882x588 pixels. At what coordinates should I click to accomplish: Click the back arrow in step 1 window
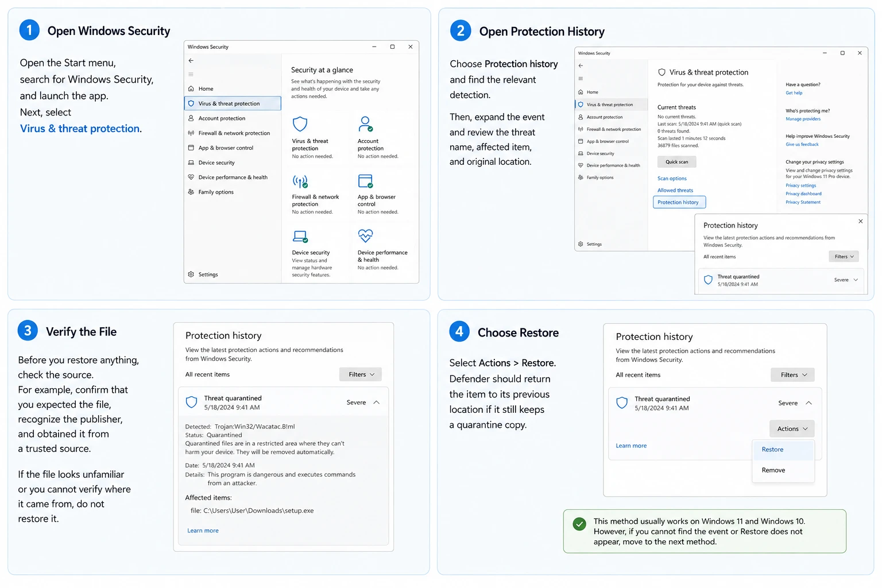coord(191,60)
